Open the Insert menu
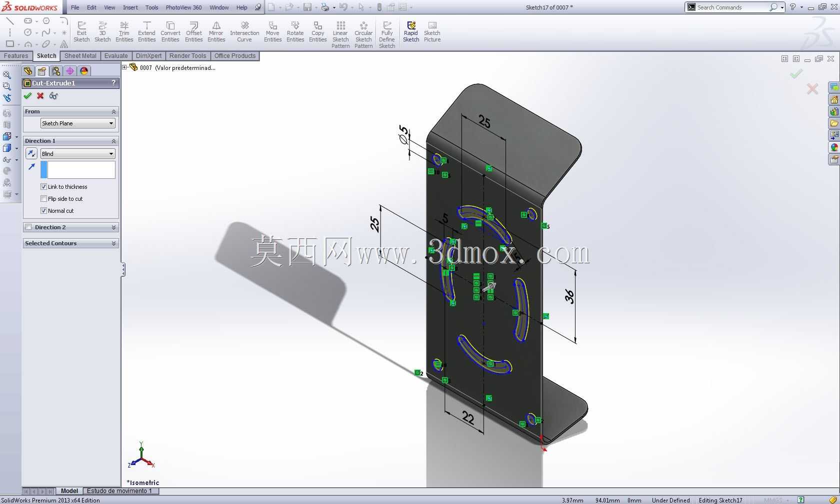 pos(130,7)
